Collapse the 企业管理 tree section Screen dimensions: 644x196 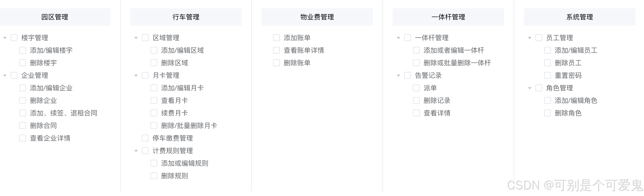click(5, 75)
